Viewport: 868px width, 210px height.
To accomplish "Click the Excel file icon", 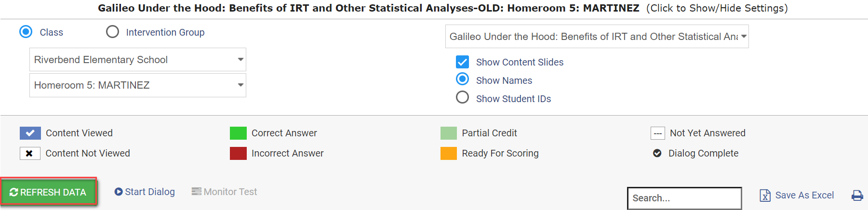I will [765, 196].
